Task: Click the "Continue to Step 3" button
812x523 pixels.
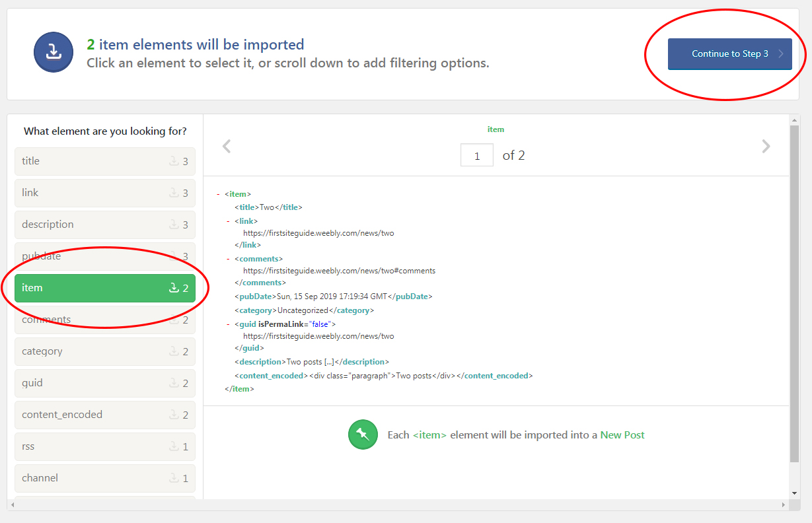Action: click(729, 53)
